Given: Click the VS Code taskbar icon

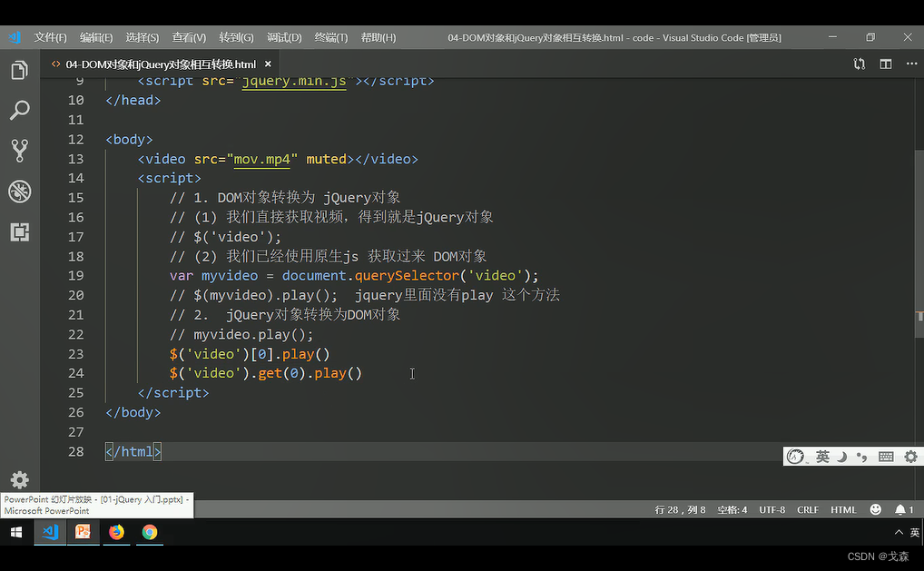Looking at the screenshot, I should pos(50,532).
